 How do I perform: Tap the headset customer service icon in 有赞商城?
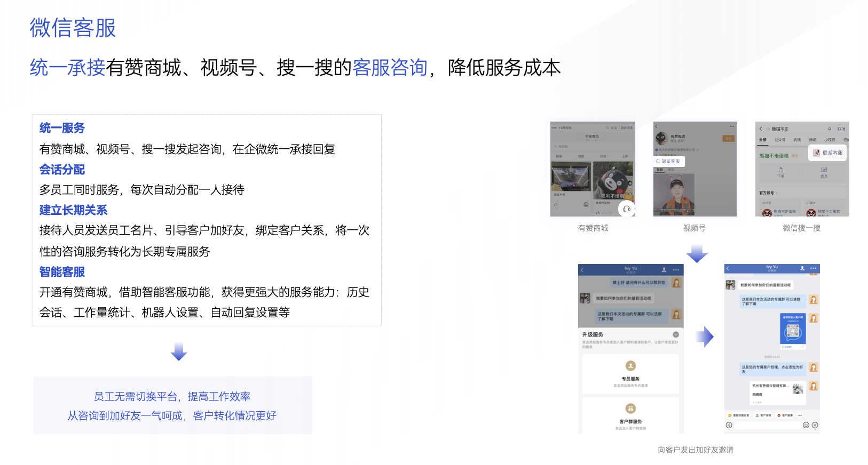[x=627, y=209]
